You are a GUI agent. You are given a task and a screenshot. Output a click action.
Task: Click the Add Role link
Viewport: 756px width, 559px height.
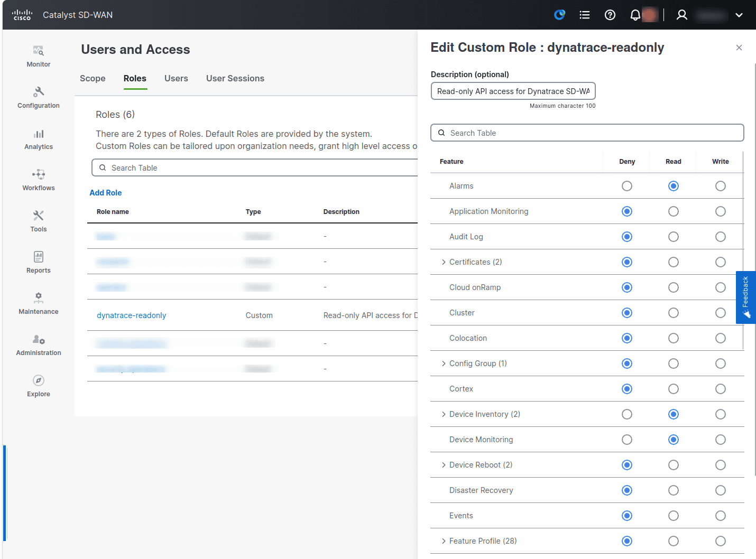(106, 193)
